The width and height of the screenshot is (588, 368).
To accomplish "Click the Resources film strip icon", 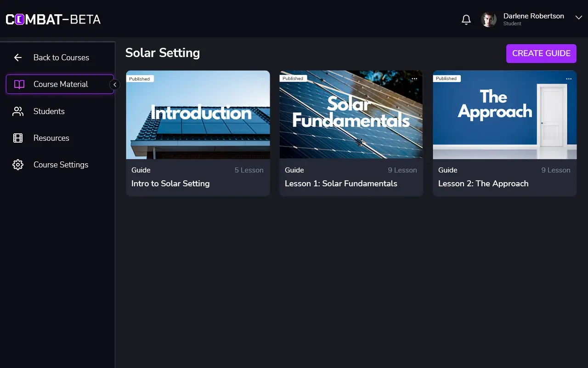I will [18, 138].
